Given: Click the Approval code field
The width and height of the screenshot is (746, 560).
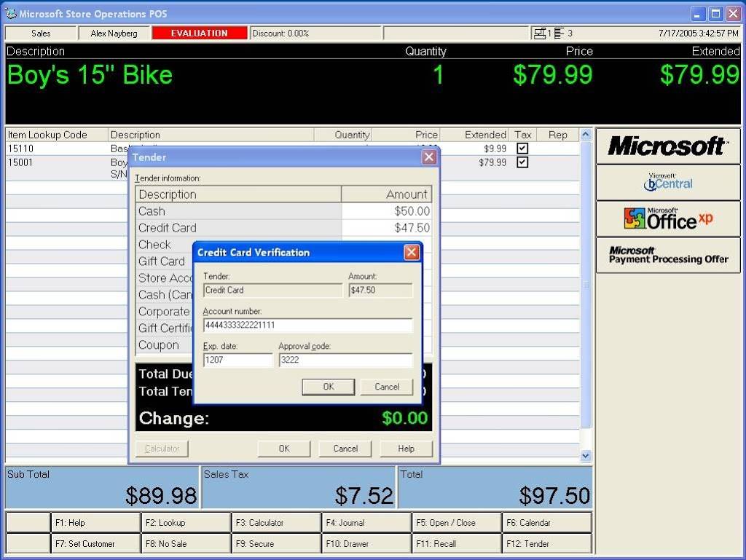Looking at the screenshot, I should [345, 360].
